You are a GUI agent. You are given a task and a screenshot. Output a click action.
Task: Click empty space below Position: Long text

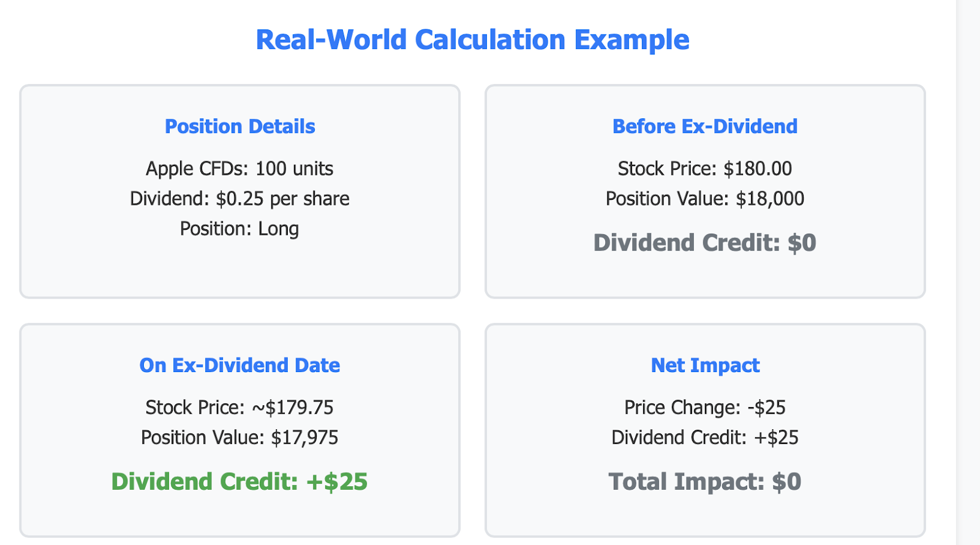tap(239, 267)
